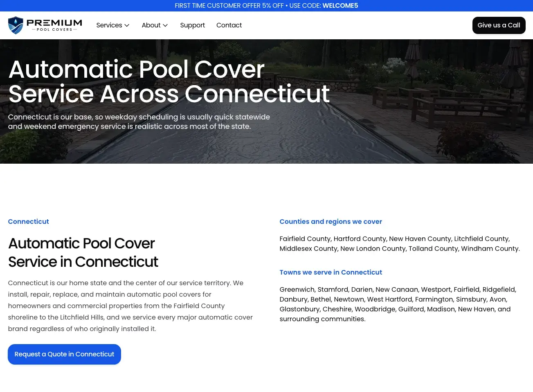533x392 pixels.
Task: Expand the About dropdown chevron
Action: pyautogui.click(x=165, y=25)
